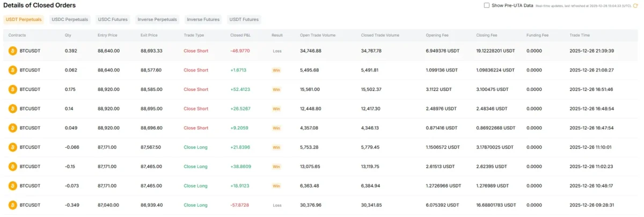Click Bitcoin icon in the 16:48:54 trade row
644x217 pixels.
tap(12, 108)
